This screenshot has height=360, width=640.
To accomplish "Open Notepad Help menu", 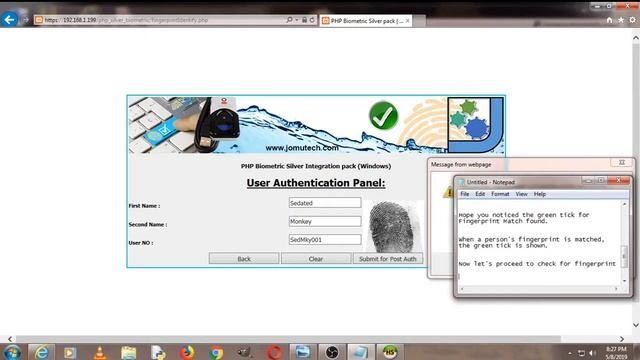I will pyautogui.click(x=540, y=194).
